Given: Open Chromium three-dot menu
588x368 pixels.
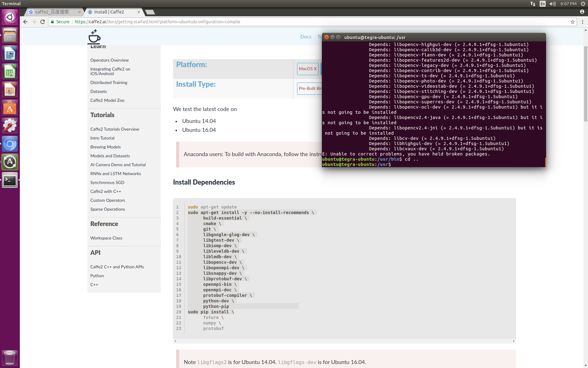Looking at the screenshot, I should [582, 22].
